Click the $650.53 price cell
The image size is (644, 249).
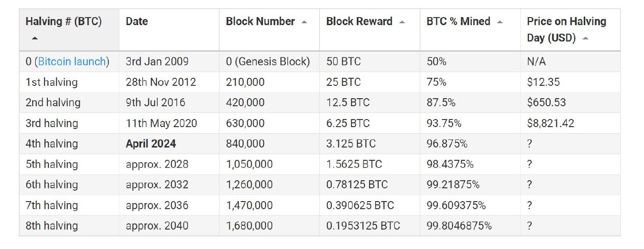tap(546, 102)
